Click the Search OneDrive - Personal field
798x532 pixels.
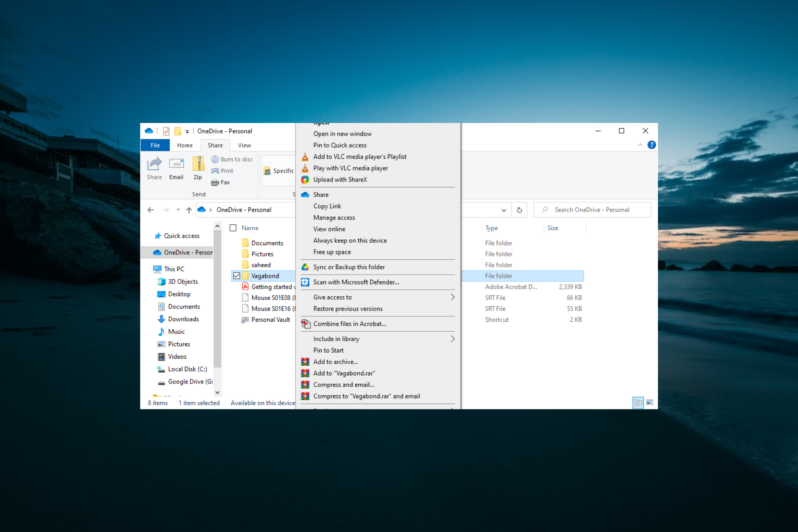(x=592, y=210)
